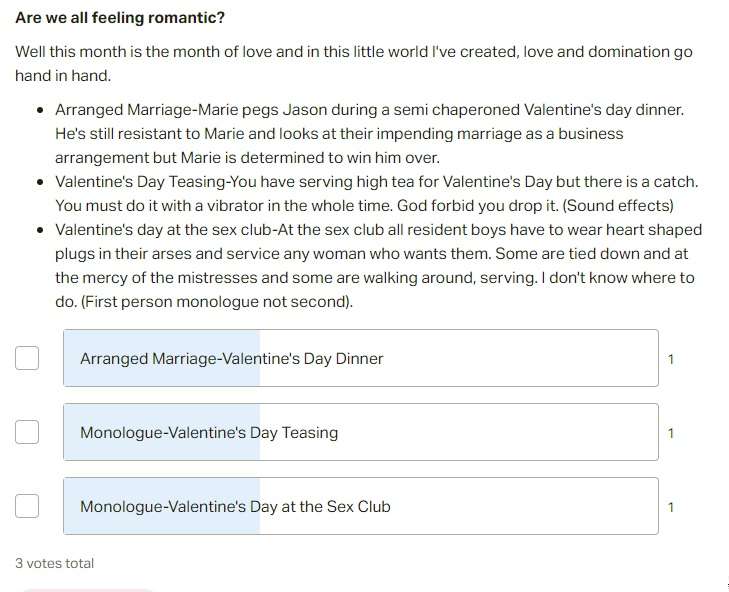The image size is (729, 592).
Task: Click the pink button below the votes total
Action: tap(87, 590)
